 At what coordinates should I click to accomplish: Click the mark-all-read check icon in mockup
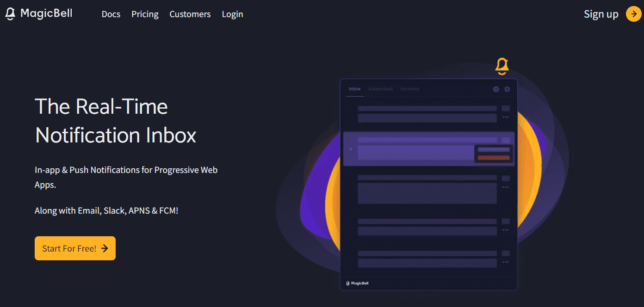pos(496,89)
